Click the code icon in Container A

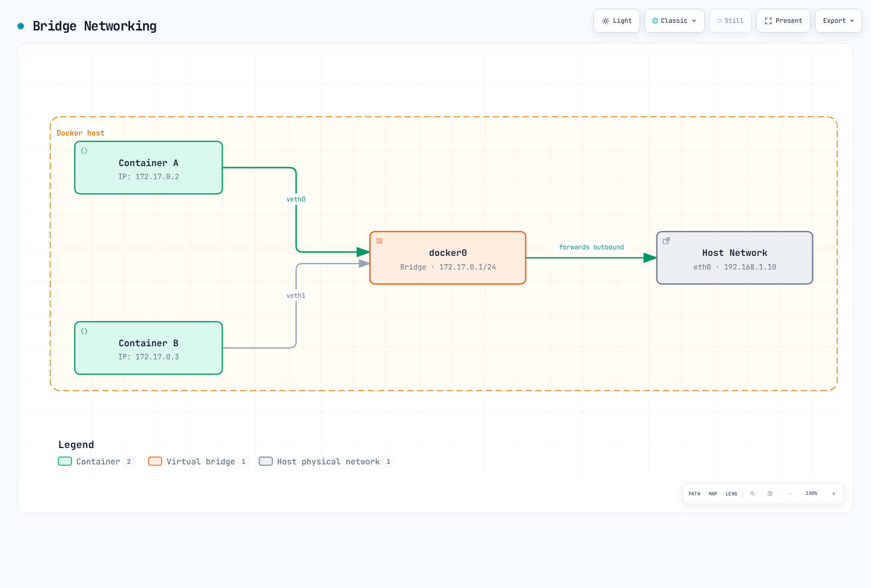click(84, 151)
